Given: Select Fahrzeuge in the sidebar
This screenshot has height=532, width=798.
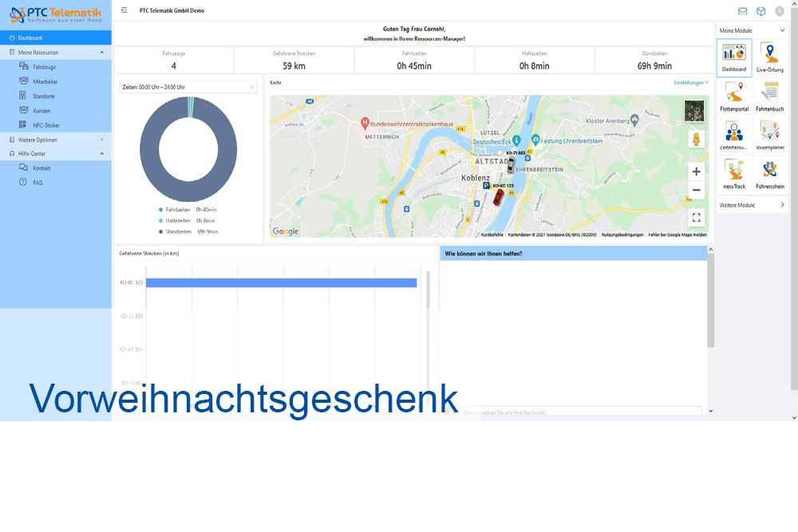Looking at the screenshot, I should point(44,67).
